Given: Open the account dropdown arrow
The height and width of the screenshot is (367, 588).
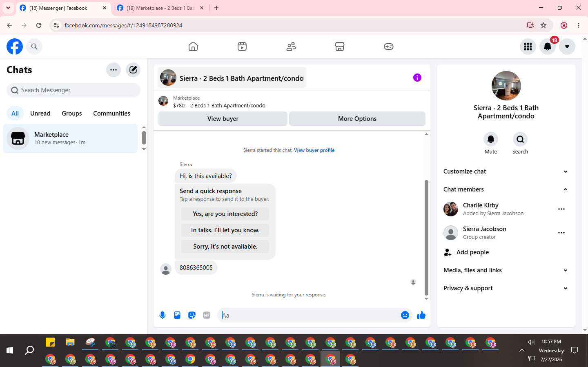Looking at the screenshot, I should [567, 47].
